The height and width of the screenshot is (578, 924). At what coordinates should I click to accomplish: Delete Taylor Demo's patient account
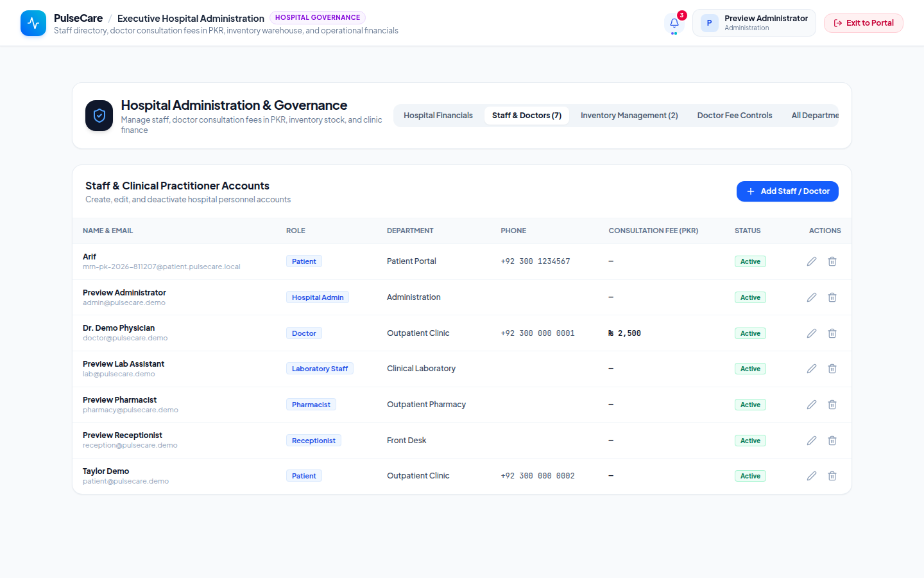(832, 476)
